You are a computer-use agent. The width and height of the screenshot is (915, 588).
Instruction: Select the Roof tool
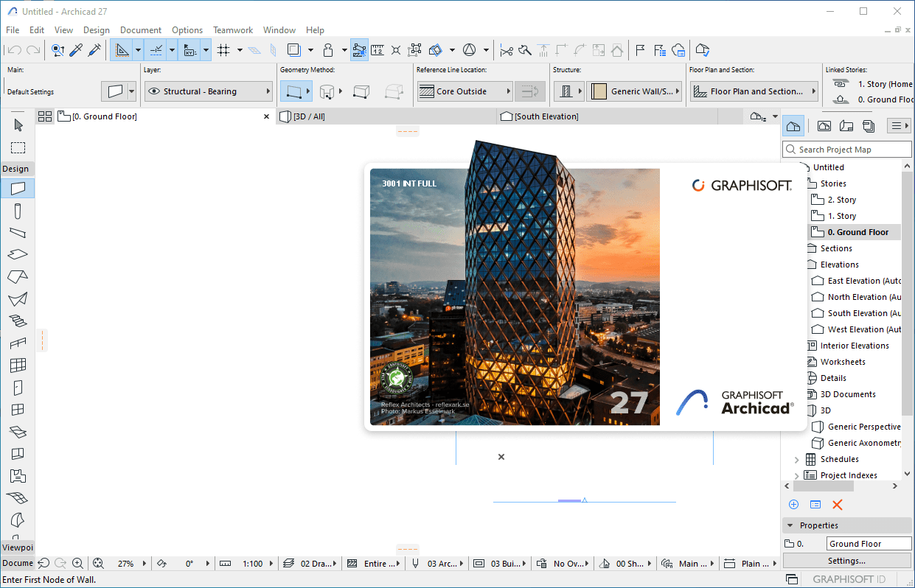18,276
